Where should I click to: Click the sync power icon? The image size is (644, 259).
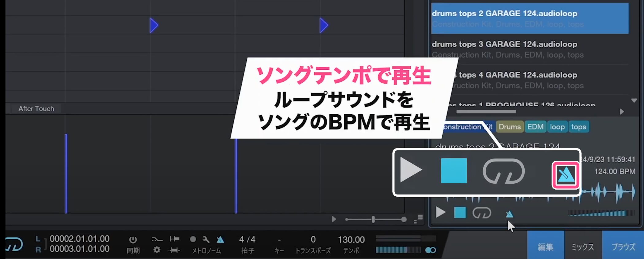click(133, 240)
